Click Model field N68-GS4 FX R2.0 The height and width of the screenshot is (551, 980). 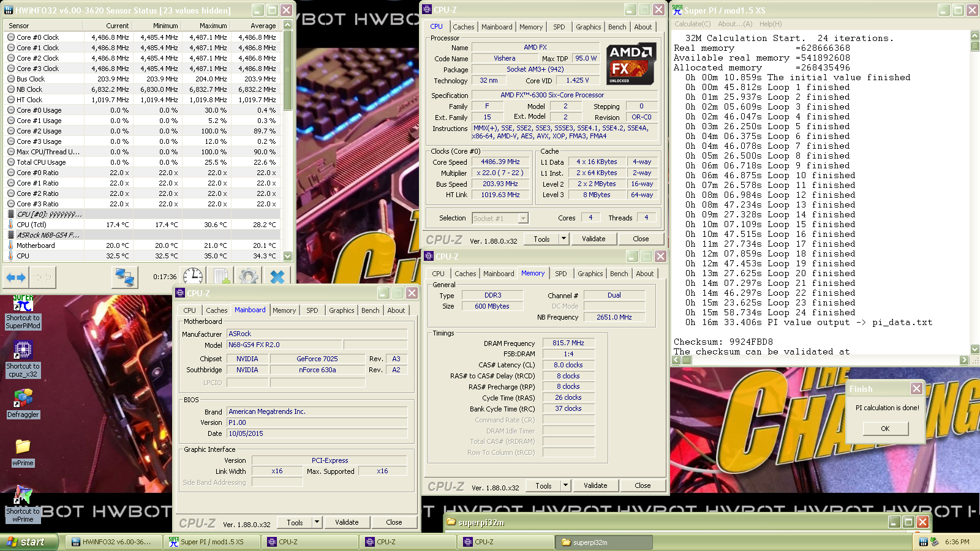pos(285,345)
